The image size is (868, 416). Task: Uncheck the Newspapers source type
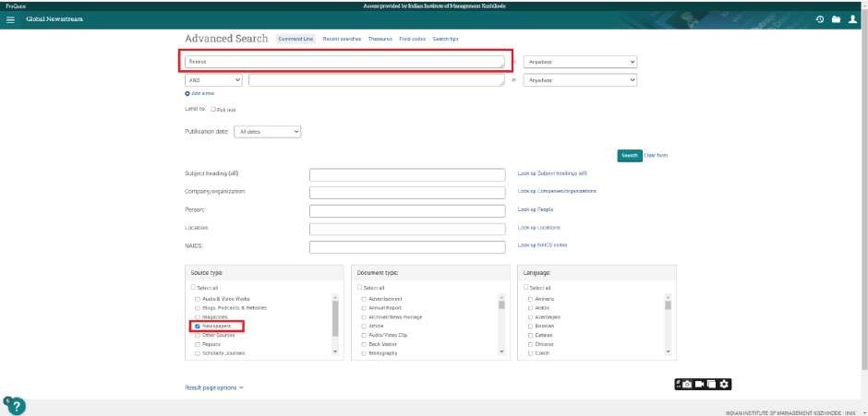198,327
